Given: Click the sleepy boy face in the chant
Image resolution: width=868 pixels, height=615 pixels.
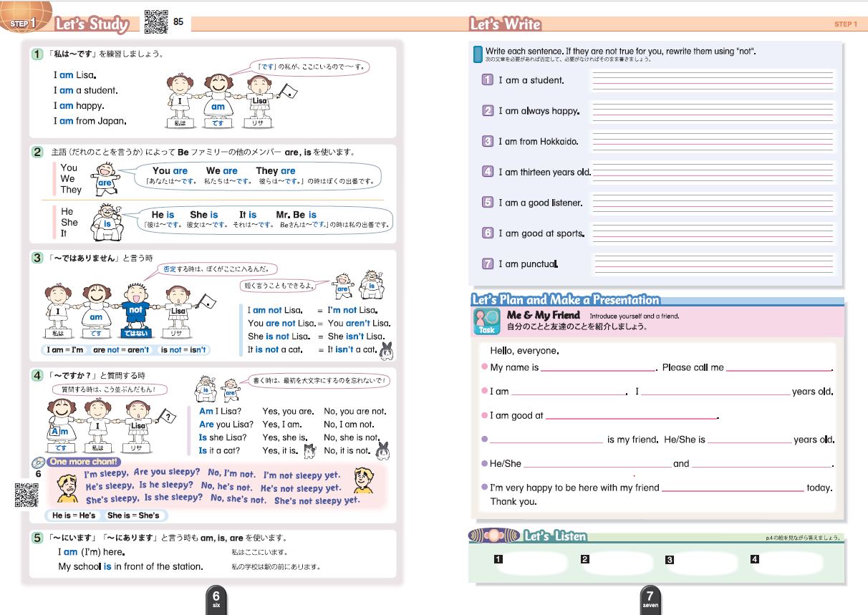Looking at the screenshot, I should 68,488.
